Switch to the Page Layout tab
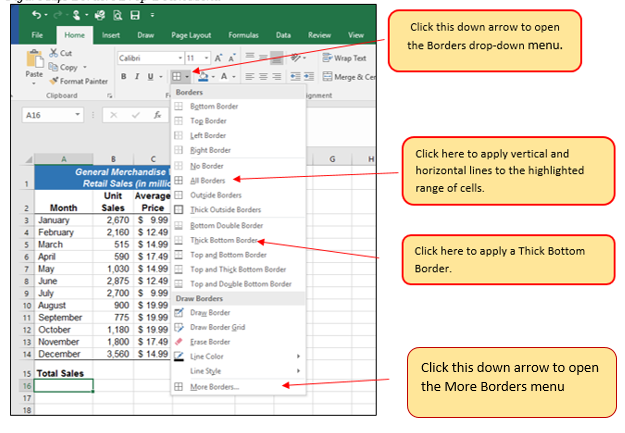Screen dimensions: 625x433 click(x=191, y=35)
